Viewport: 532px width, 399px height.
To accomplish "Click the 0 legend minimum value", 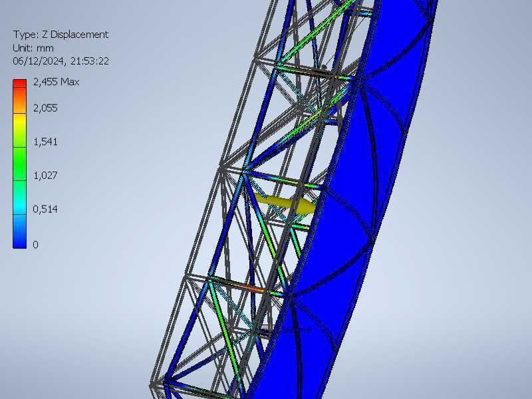I will (35, 245).
